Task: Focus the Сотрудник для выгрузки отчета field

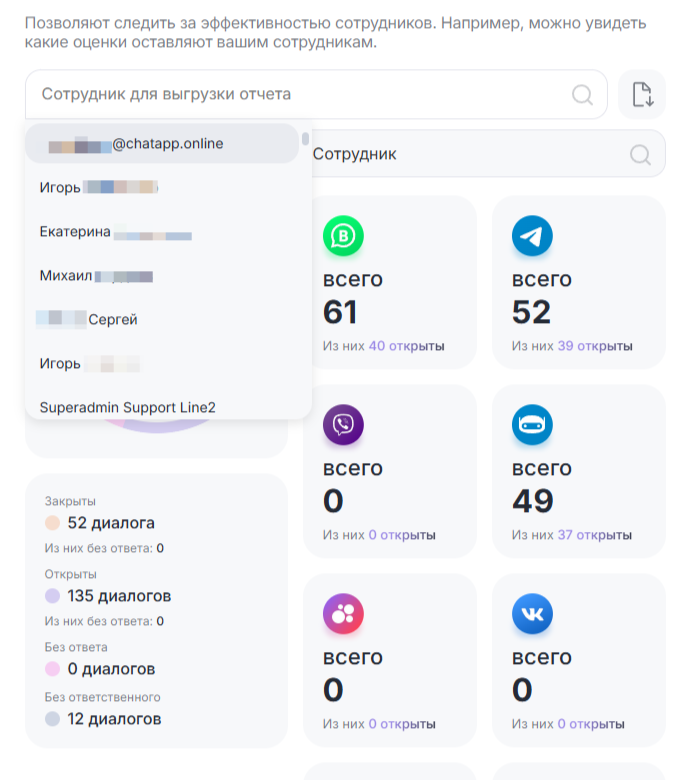Action: pos(300,95)
